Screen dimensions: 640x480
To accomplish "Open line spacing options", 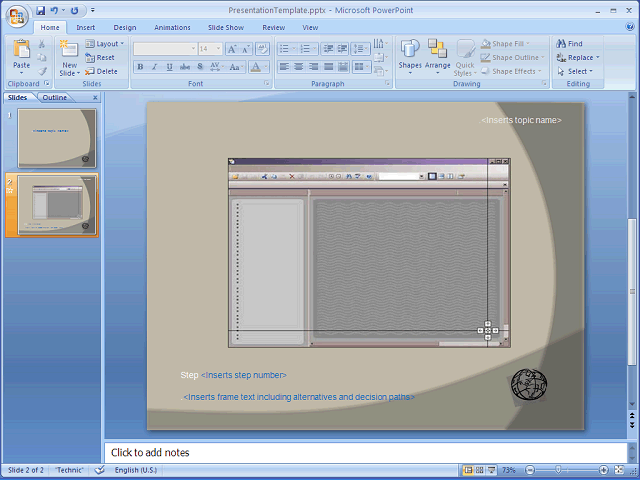I will click(360, 49).
